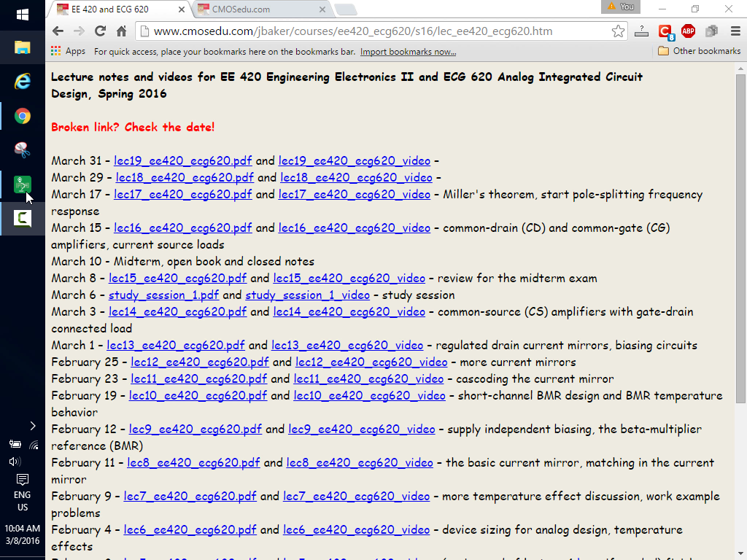Click the red C extension icon

(665, 32)
